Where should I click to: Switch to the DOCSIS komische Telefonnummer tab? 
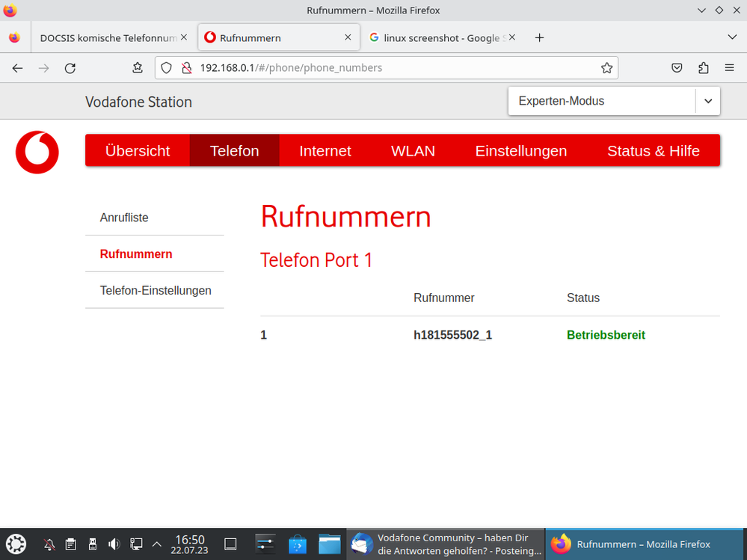pos(108,37)
